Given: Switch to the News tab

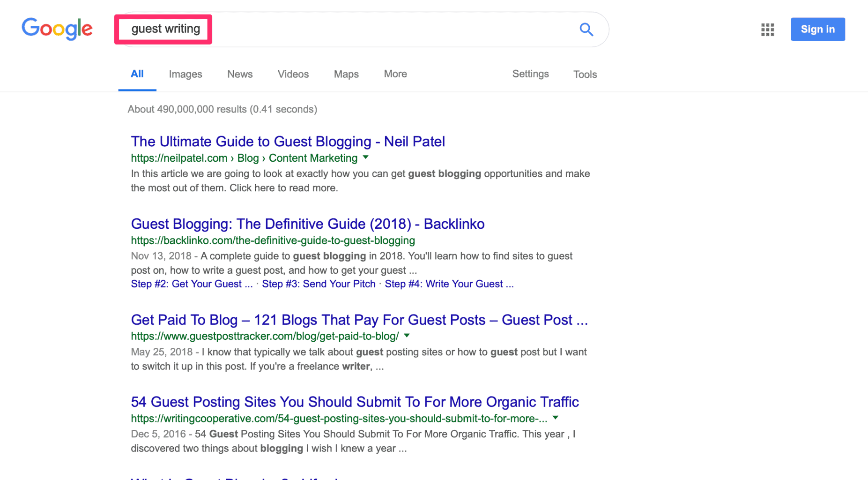Looking at the screenshot, I should pos(240,74).
